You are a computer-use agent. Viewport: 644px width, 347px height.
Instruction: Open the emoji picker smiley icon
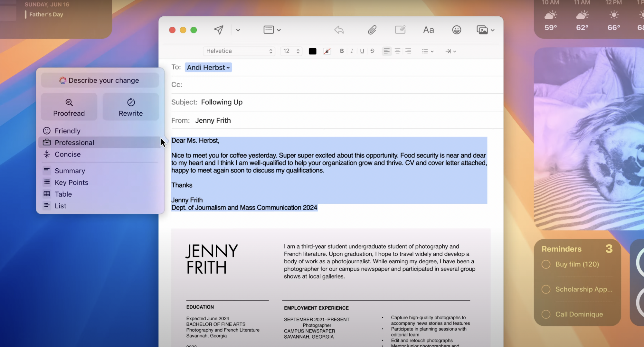coord(457,30)
